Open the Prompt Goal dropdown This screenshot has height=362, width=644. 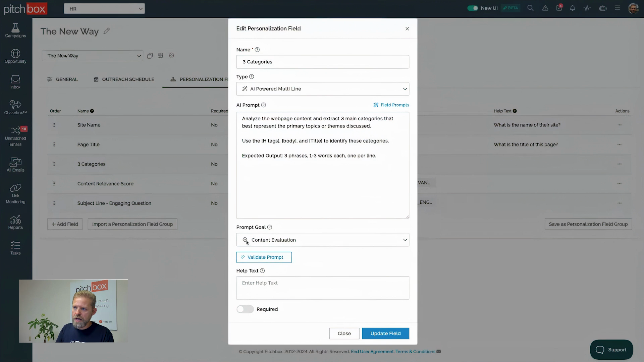(323, 240)
